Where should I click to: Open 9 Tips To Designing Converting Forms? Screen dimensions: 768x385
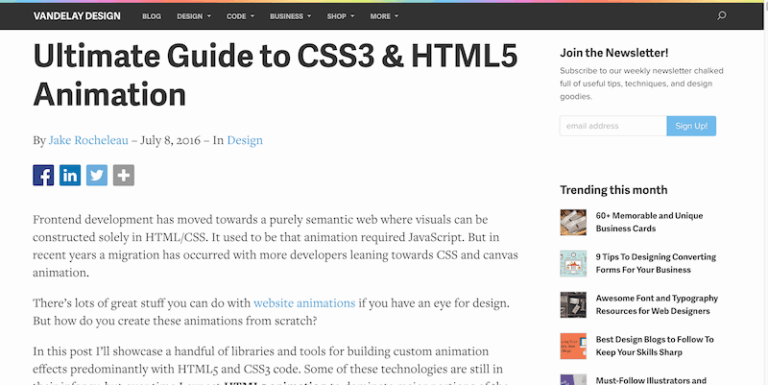coord(655,263)
